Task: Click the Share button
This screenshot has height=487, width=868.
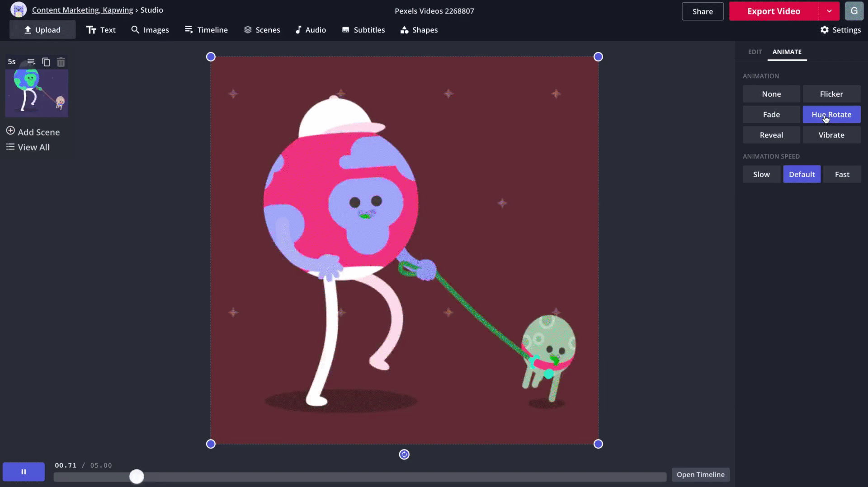Action: tap(702, 11)
